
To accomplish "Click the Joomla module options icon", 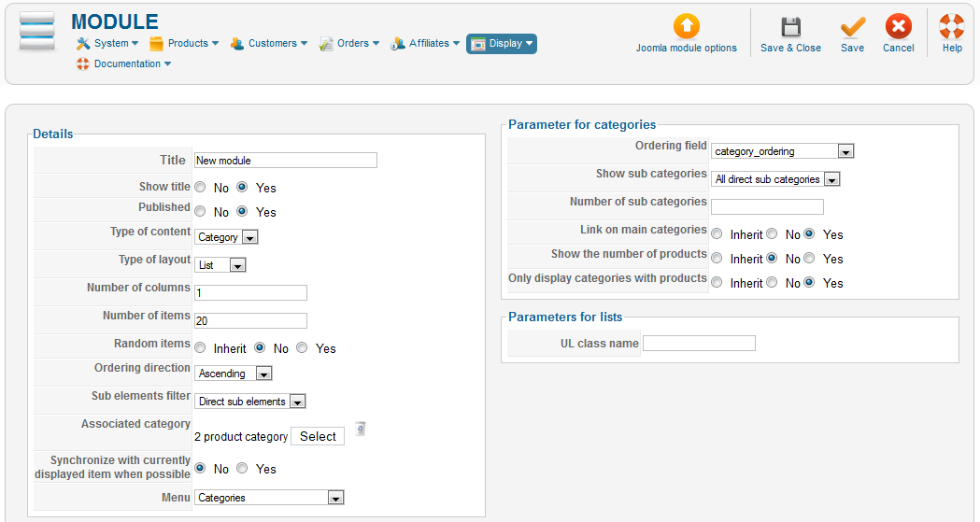I will click(x=686, y=26).
